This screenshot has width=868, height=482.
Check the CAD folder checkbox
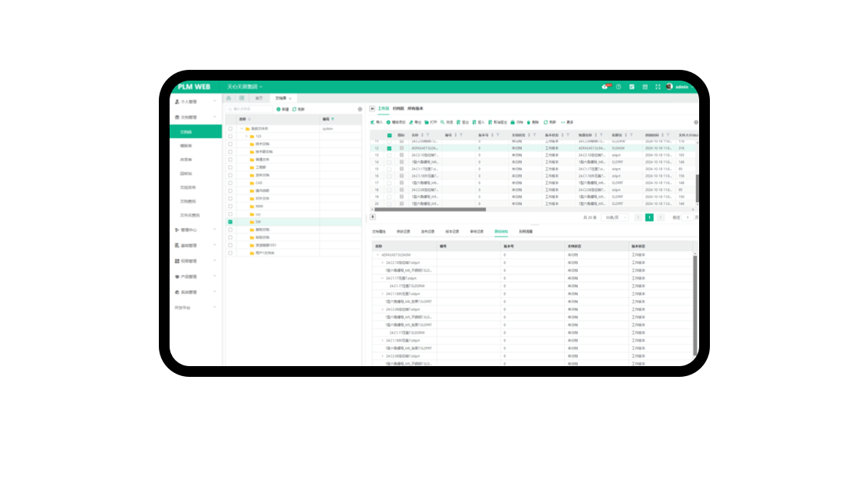230,183
